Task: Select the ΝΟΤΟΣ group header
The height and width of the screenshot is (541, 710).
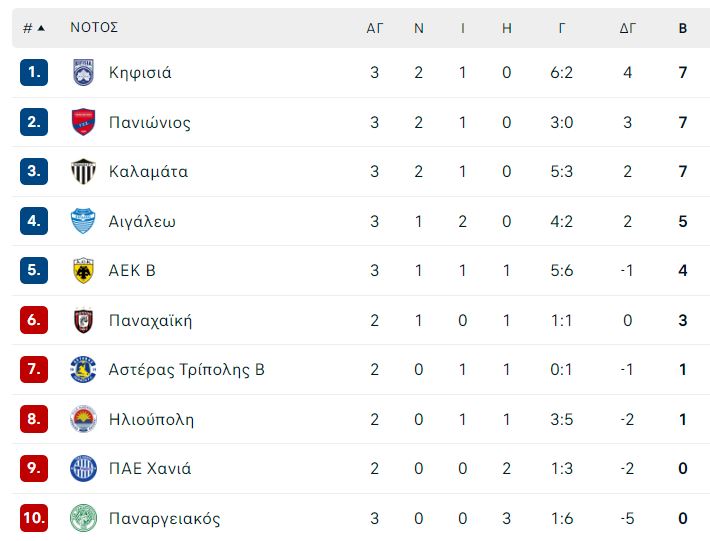Action: (94, 27)
